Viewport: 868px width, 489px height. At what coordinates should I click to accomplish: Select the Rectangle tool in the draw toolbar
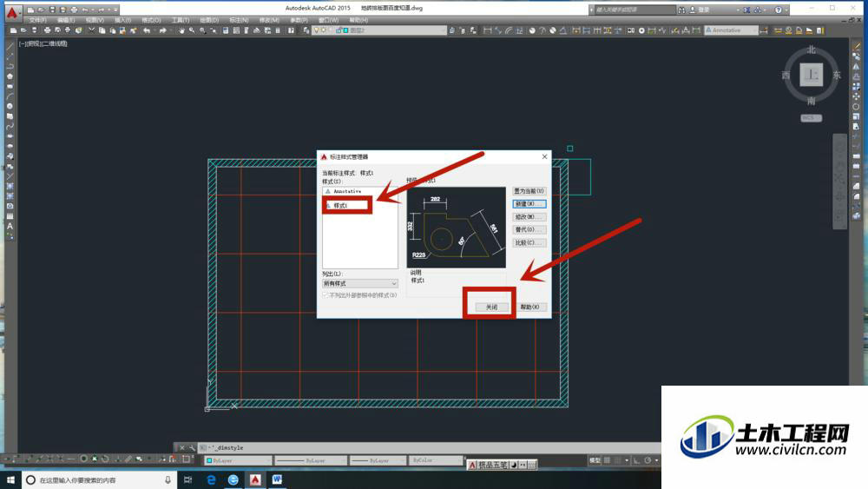pos(10,86)
